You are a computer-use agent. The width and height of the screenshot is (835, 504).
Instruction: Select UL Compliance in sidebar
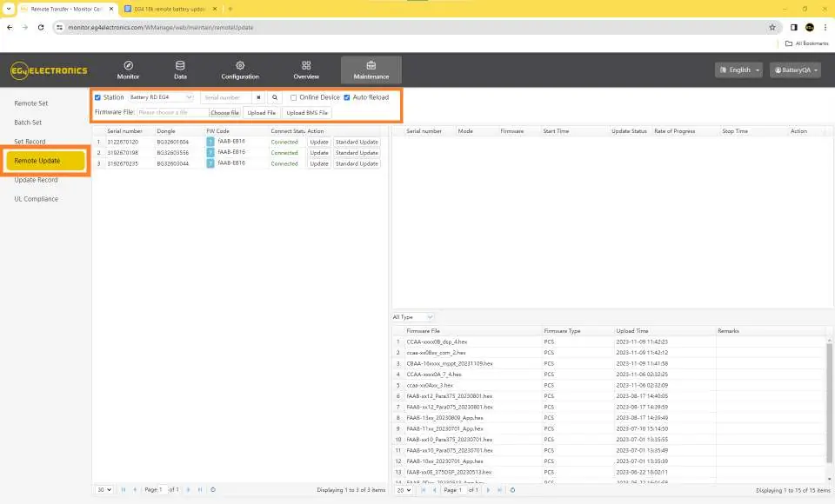click(37, 199)
